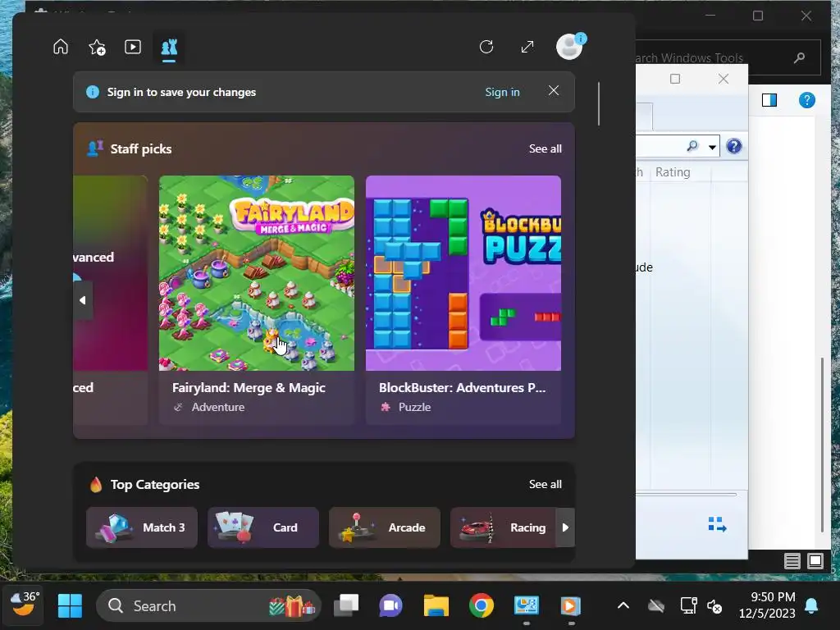The height and width of the screenshot is (630, 840).
Task: Click the widgets panel scrollbar
Action: pyautogui.click(x=599, y=104)
